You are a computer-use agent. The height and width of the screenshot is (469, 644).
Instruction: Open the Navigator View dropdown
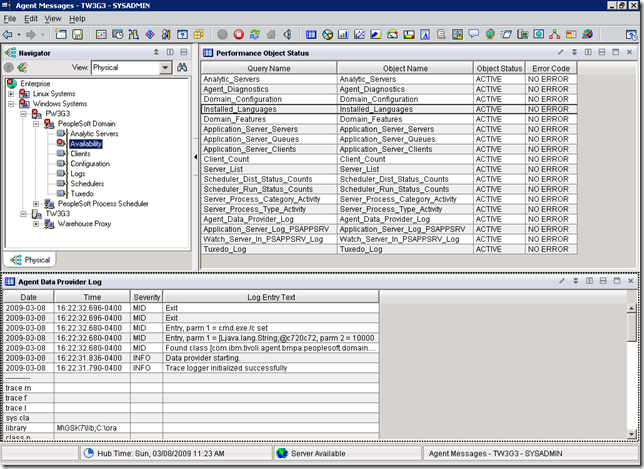[165, 67]
